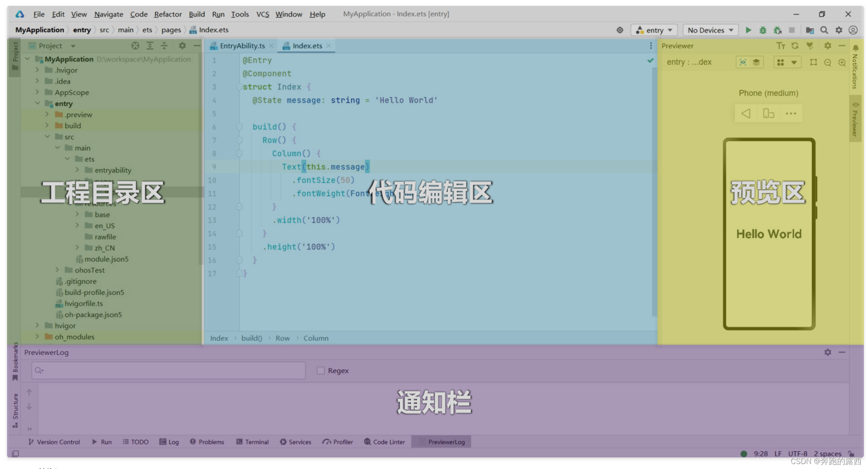
Task: Click the PreviewerLog search field
Action: coord(169,371)
